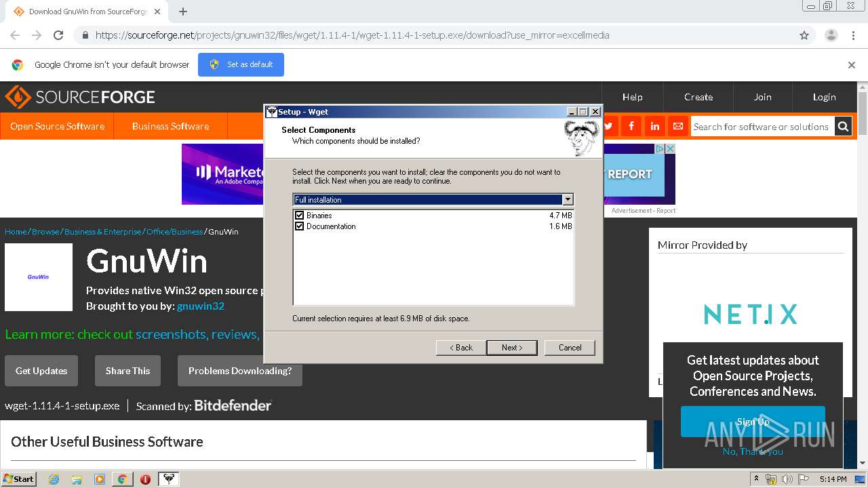Reload the current page
The width and height of the screenshot is (868, 488).
(x=58, y=35)
